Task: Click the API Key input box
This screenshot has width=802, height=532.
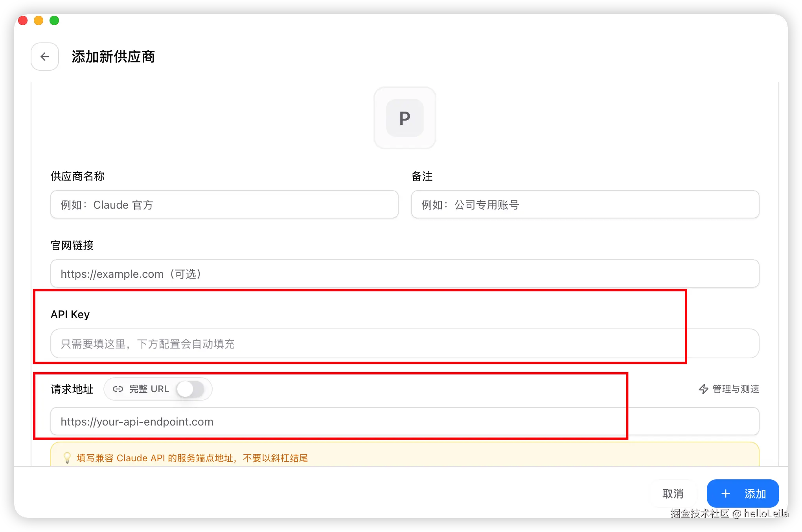Action: pos(405,344)
